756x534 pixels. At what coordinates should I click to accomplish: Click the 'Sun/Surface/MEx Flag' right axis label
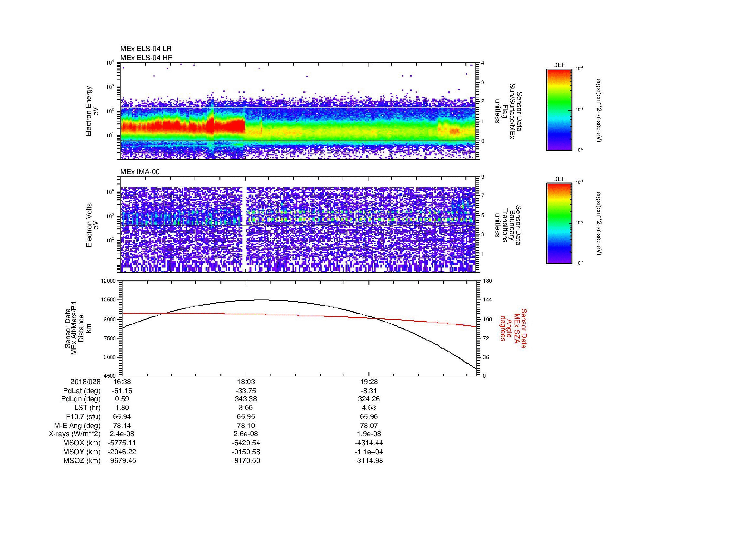tap(508, 111)
